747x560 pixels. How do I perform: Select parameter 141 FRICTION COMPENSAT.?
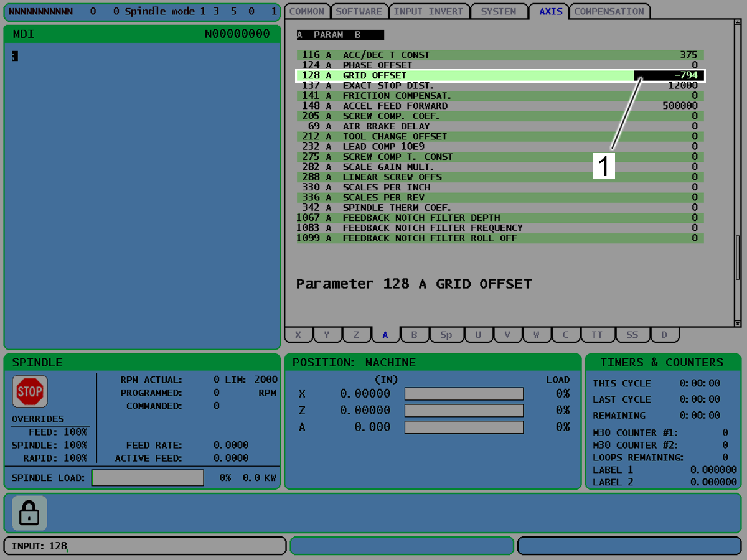[500, 96]
